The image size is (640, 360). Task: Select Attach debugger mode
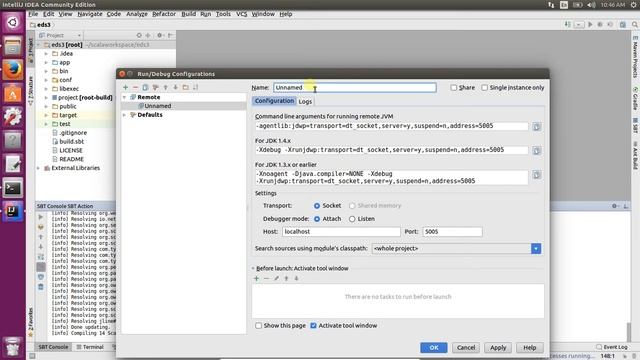(317, 219)
